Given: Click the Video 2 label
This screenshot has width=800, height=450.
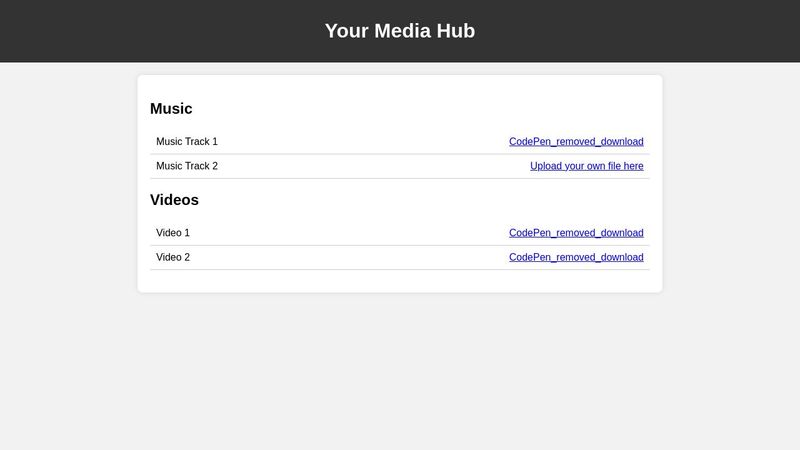Looking at the screenshot, I should [x=172, y=257].
